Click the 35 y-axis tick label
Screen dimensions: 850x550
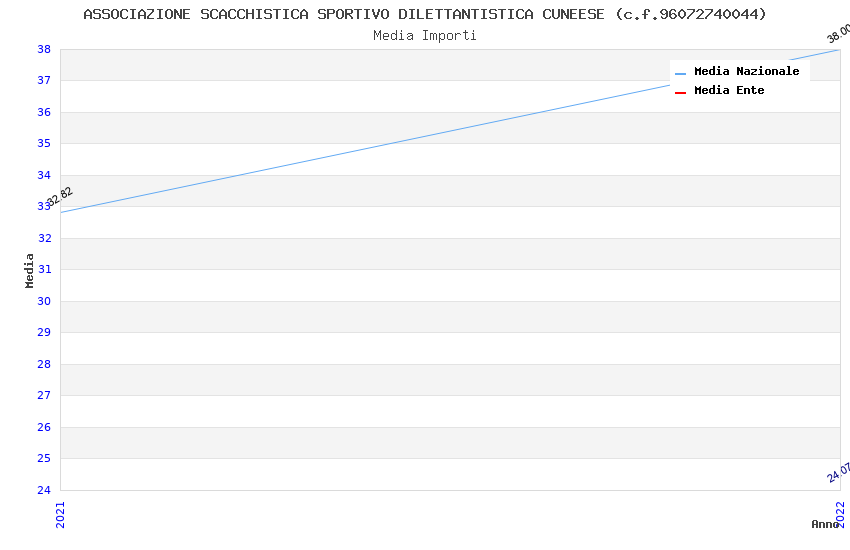44,143
